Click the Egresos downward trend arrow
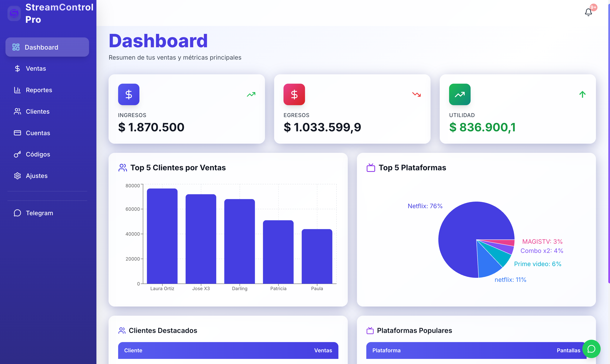Viewport: 610px width, 364px height. (417, 95)
